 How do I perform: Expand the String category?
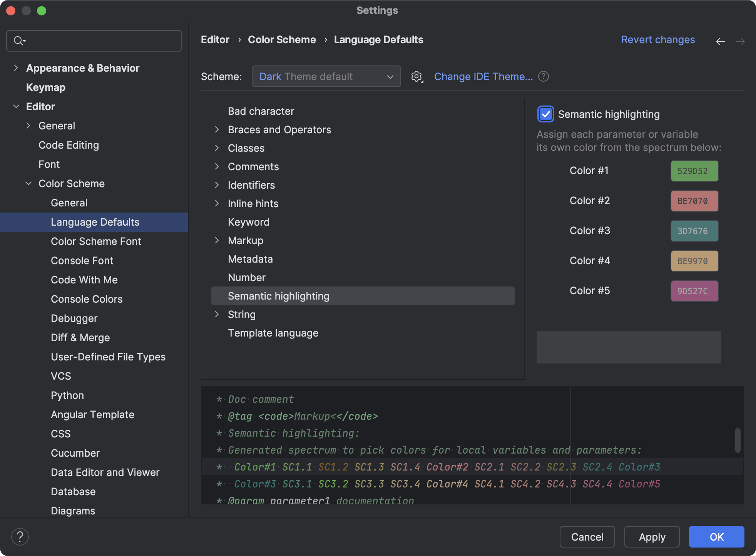(x=217, y=314)
